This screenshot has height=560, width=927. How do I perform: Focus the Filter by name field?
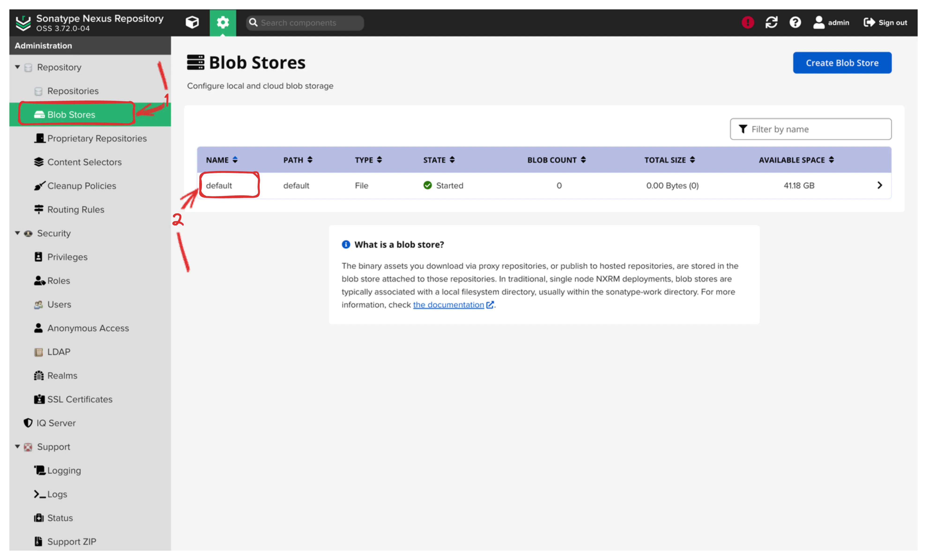coord(810,129)
